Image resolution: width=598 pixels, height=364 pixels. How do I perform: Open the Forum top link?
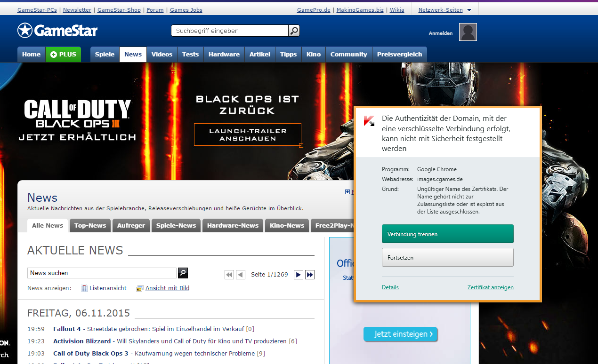(x=155, y=10)
